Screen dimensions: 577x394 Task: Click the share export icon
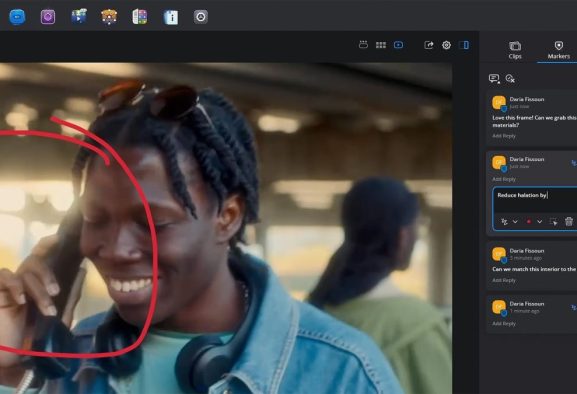tap(429, 45)
